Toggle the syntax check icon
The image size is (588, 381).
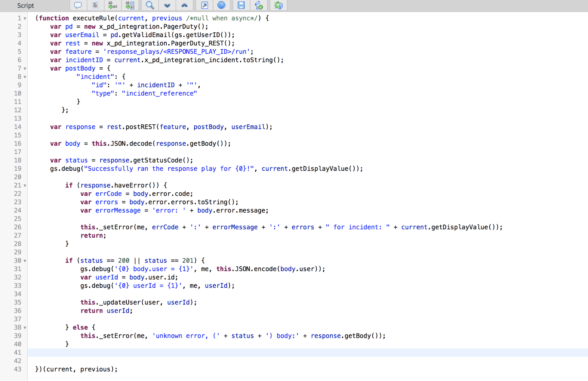(x=259, y=5)
